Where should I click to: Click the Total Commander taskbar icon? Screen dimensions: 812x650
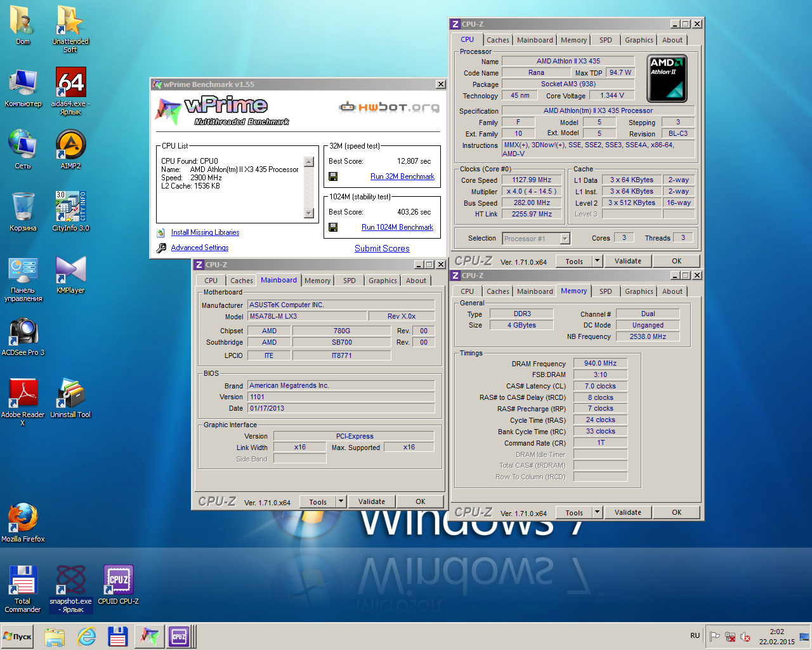pyautogui.click(x=118, y=637)
